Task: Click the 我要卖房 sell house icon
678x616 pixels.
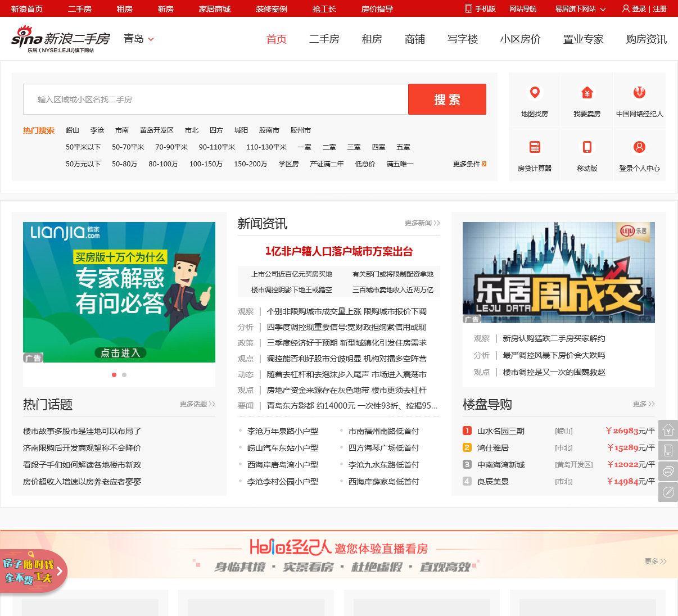Action: (587, 93)
